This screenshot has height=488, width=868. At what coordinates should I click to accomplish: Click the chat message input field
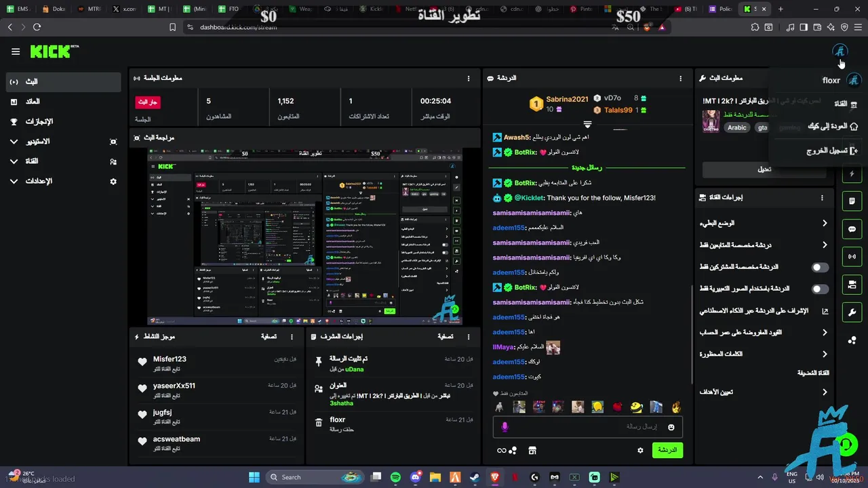tap(587, 427)
